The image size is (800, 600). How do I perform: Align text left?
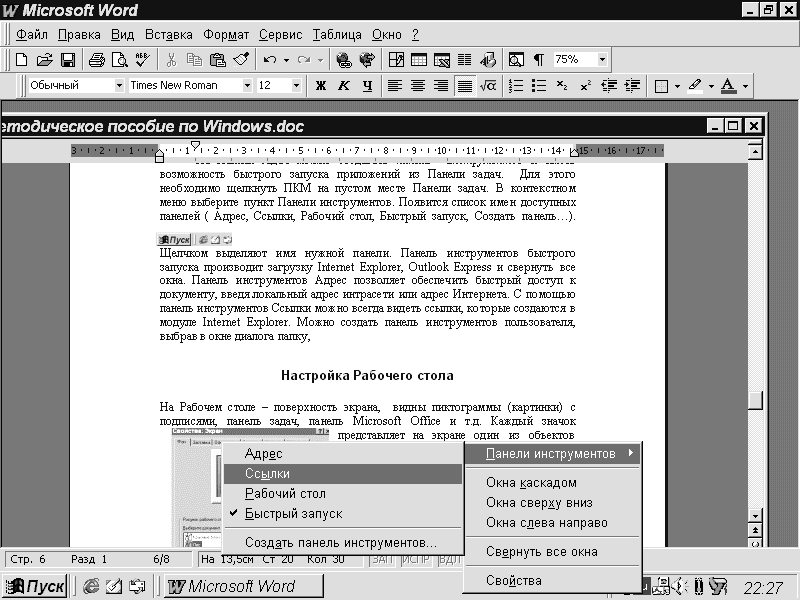tap(394, 86)
